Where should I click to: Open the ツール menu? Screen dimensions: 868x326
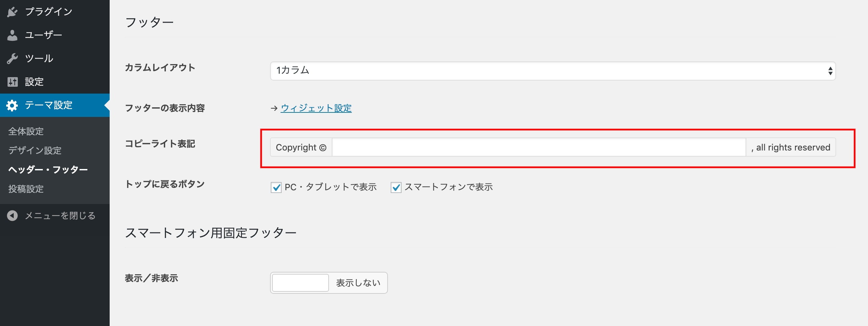pyautogui.click(x=39, y=59)
